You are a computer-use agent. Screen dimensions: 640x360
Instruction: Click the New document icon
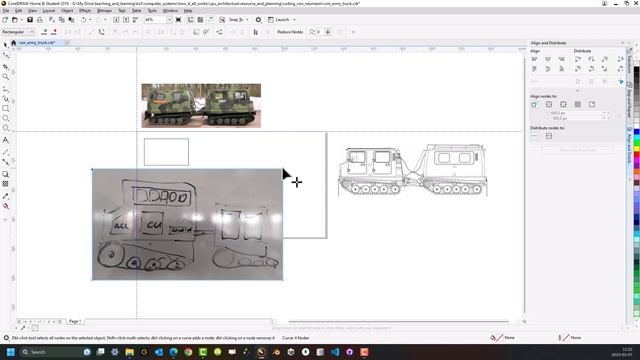[5, 20]
